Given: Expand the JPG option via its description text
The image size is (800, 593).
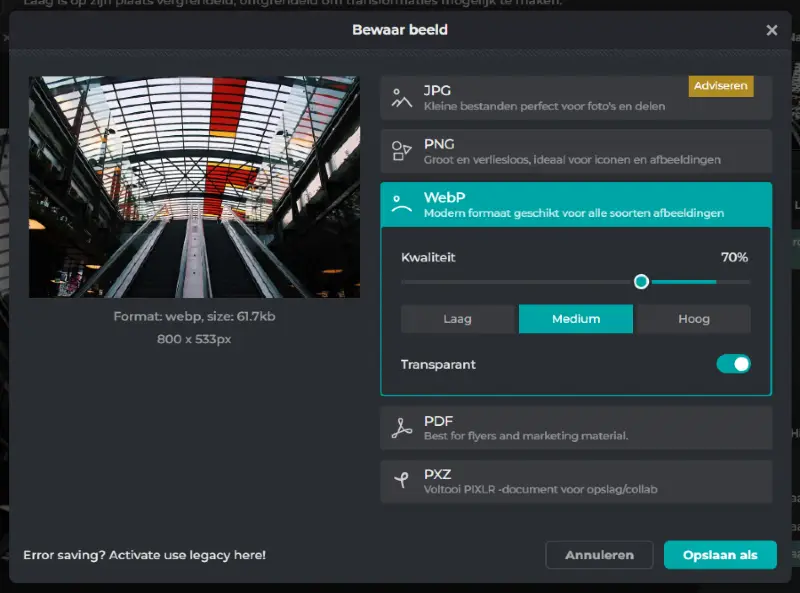Looking at the screenshot, I should pos(544,106).
